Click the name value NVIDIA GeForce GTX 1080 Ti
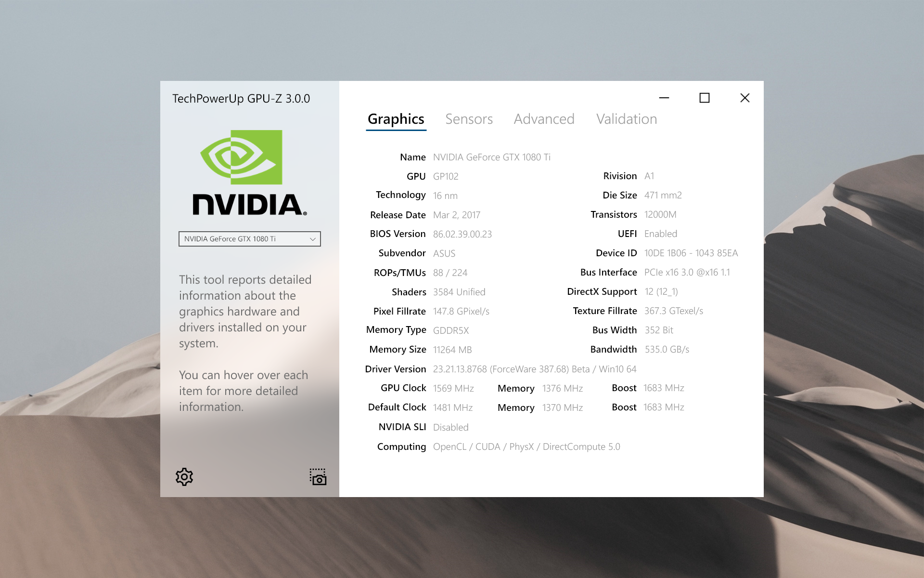Viewport: 924px width, 578px height. pos(492,157)
